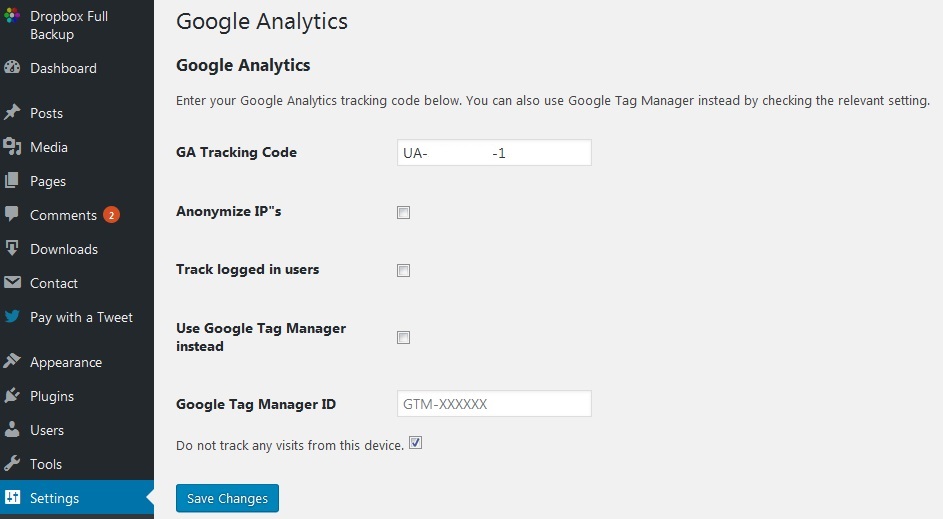Click the Contact envelope icon
Image resolution: width=943 pixels, height=519 pixels.
11,282
